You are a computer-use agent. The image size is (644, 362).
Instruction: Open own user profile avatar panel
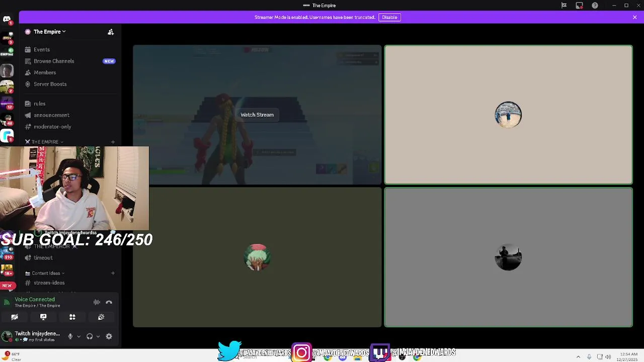(x=31, y=336)
